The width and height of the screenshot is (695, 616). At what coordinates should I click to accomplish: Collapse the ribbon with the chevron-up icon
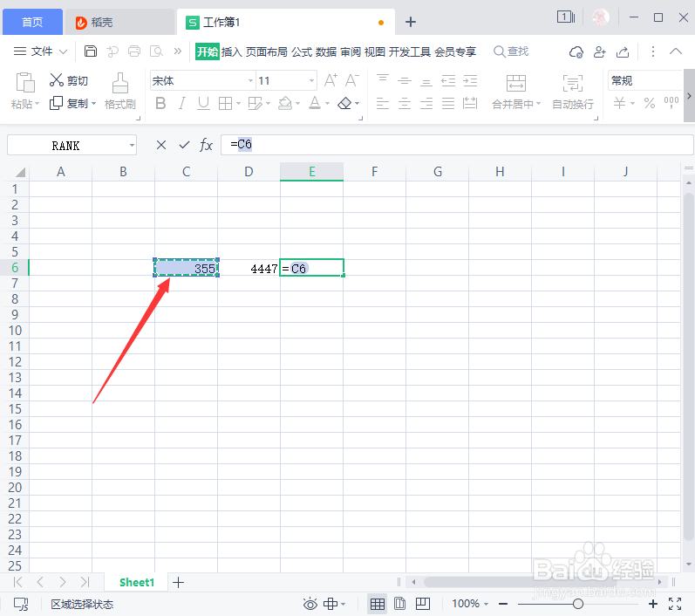[x=676, y=51]
